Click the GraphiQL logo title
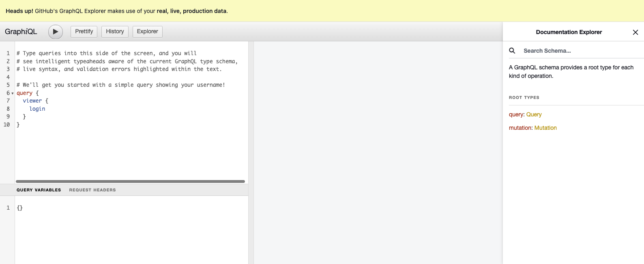This screenshot has height=264, width=644. 21,32
